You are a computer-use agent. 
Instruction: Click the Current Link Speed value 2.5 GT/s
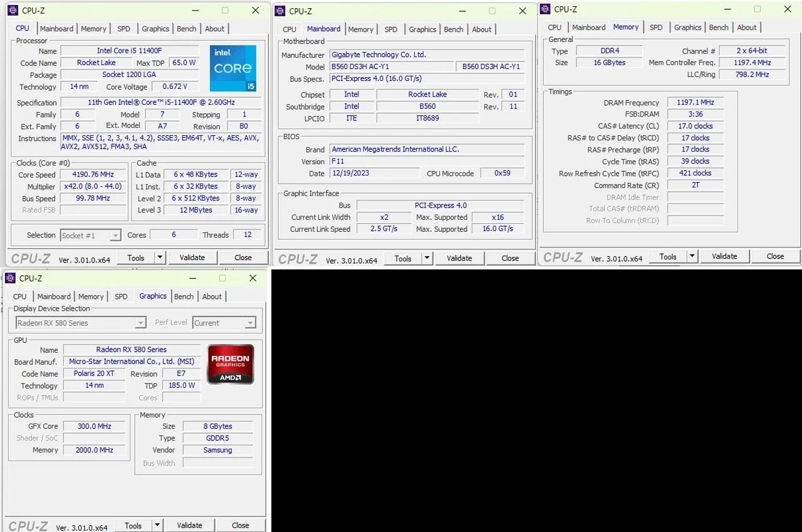384,229
